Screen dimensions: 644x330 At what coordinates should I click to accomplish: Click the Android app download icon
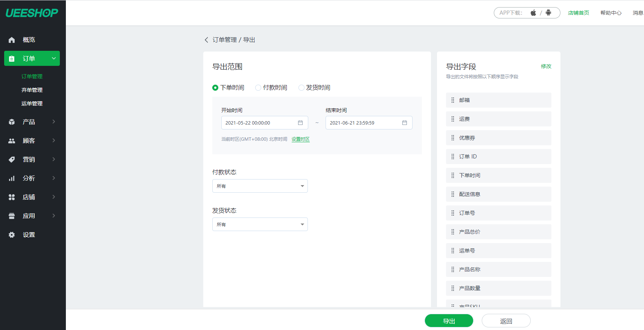click(548, 13)
